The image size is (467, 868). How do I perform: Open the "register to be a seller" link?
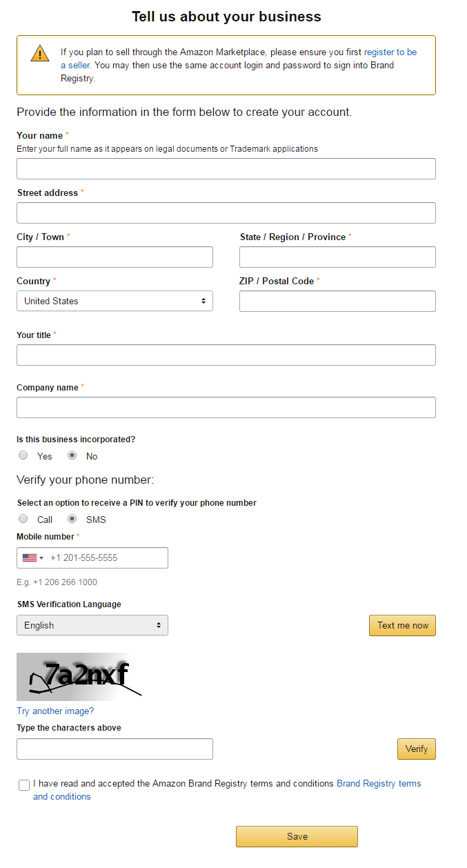click(x=390, y=52)
